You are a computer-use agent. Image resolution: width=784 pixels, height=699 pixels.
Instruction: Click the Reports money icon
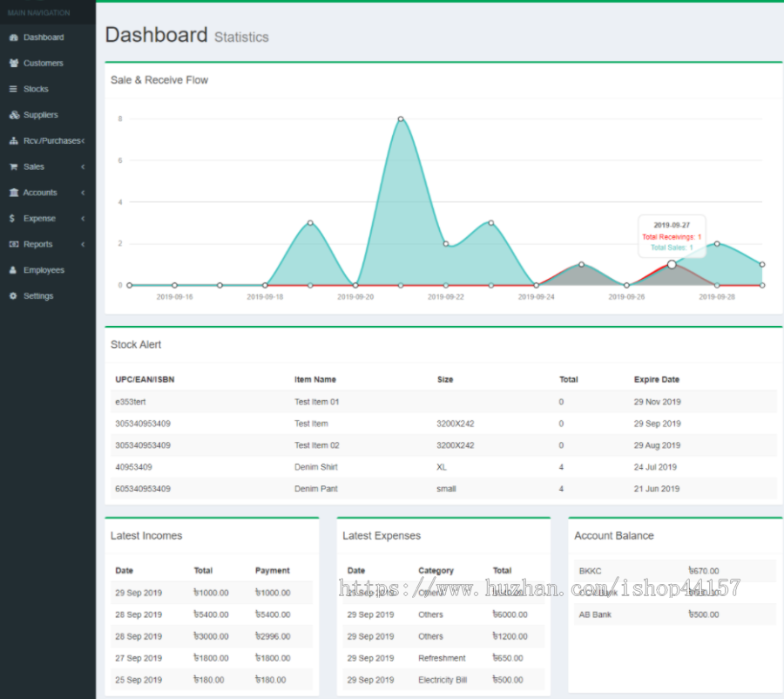tap(14, 244)
